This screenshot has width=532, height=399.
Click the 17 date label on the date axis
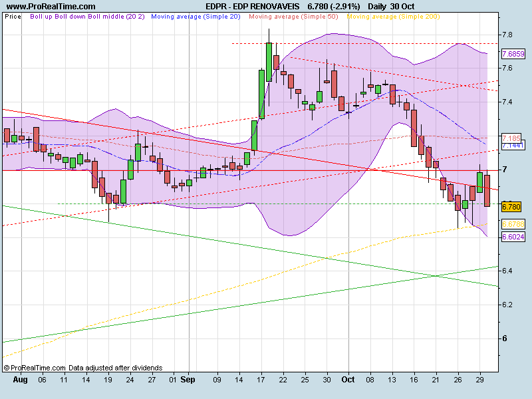click(261, 380)
